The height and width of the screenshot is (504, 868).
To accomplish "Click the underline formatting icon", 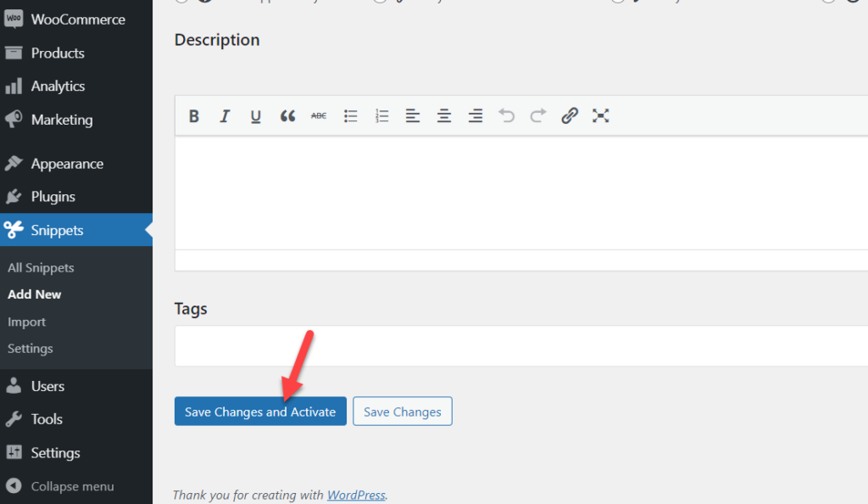I will click(x=256, y=115).
